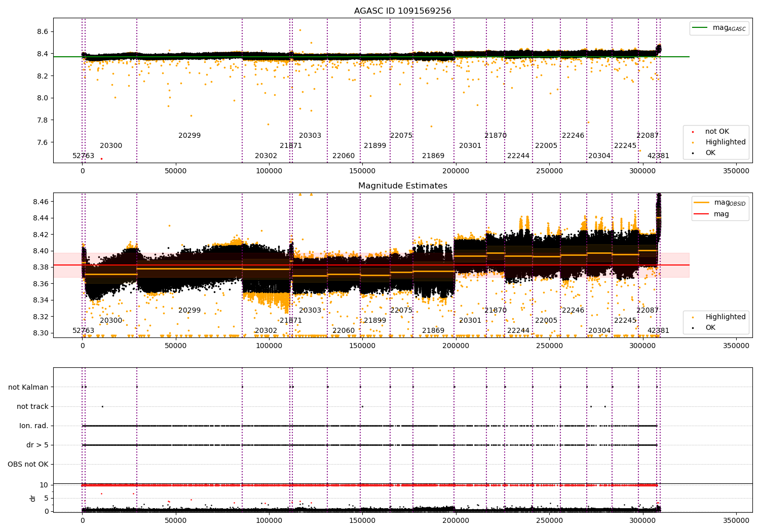This screenshot has height=532, width=760.
Task: Click the 7.6 y-axis tick label
Action: pos(43,142)
